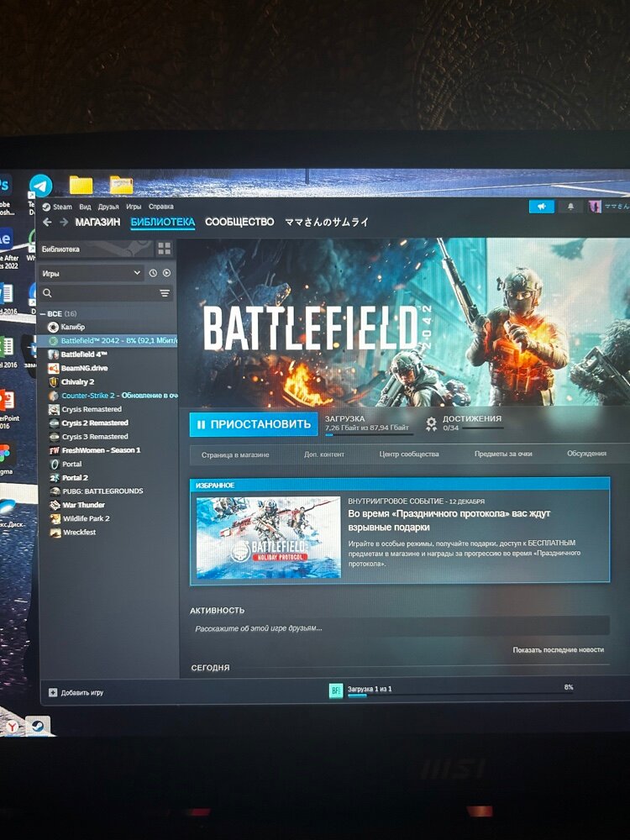Switch to the МАГАЗИН tab
This screenshot has height=840, width=630.
click(97, 222)
